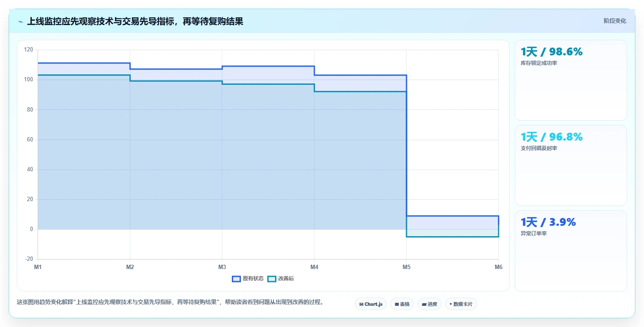Image resolution: width=644 pixels, height=327 pixels.
Task: Click the -20 y-axis label
Action: 29,259
